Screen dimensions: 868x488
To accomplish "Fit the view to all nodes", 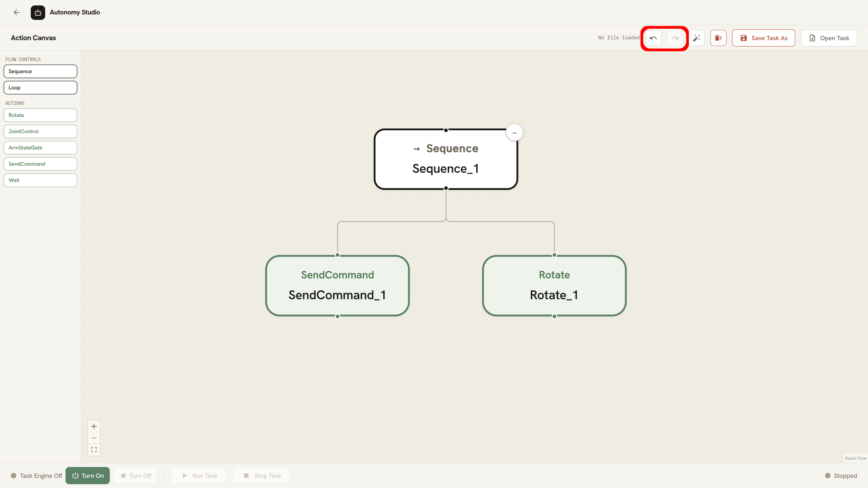I will (x=94, y=450).
